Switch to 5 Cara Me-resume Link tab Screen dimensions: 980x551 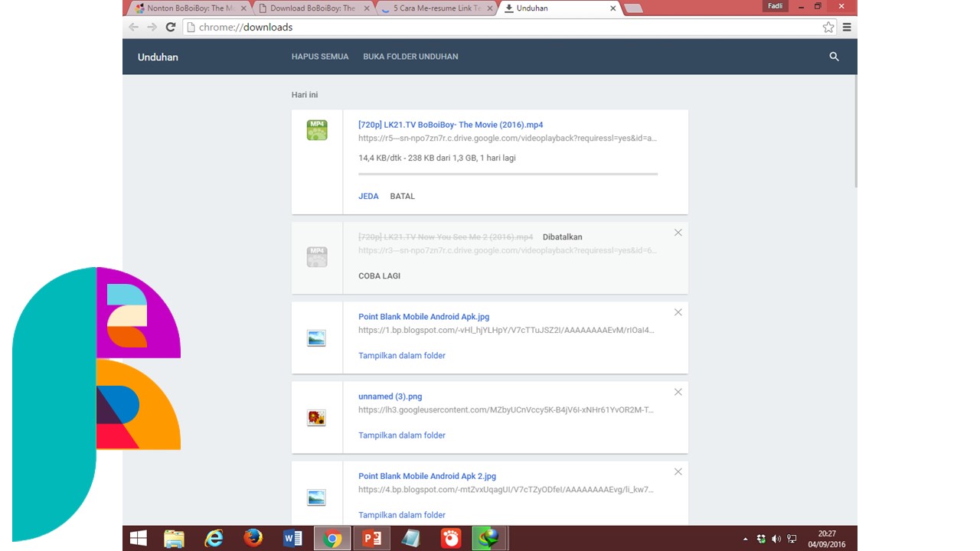437,8
